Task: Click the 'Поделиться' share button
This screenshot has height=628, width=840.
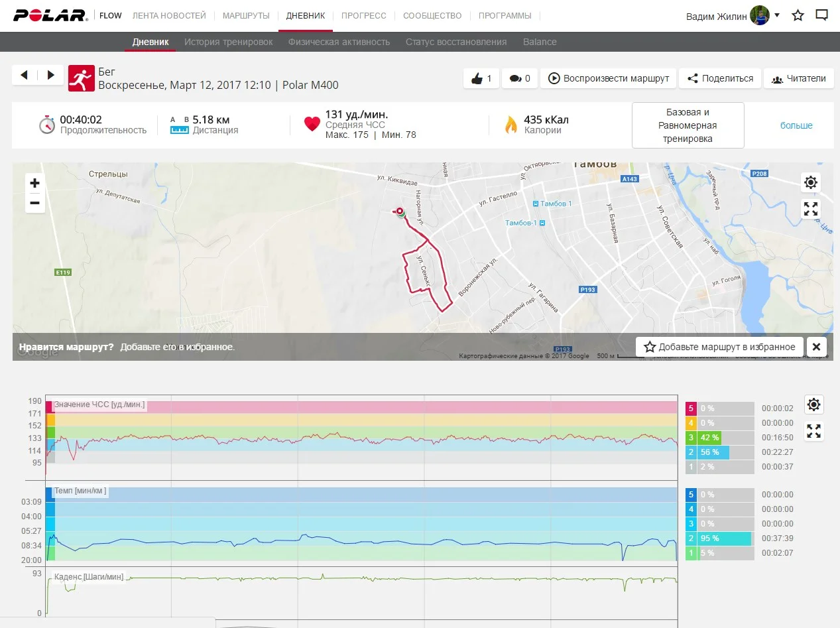Action: click(720, 78)
